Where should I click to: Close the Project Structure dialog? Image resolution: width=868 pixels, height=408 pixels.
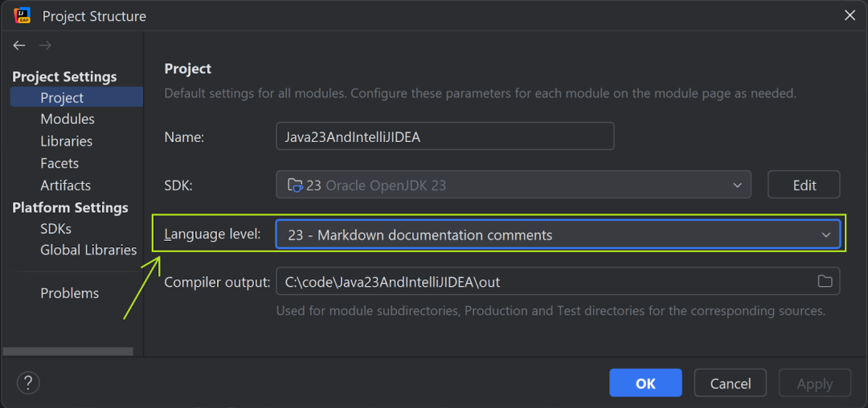850,15
